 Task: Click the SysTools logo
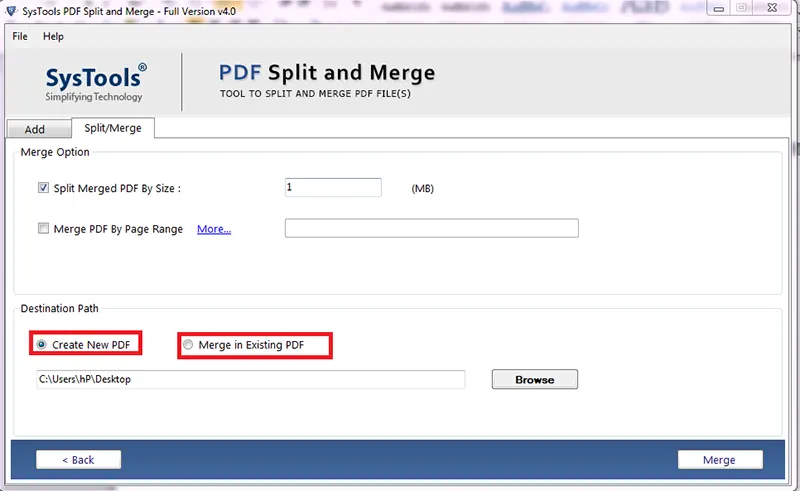(x=94, y=82)
